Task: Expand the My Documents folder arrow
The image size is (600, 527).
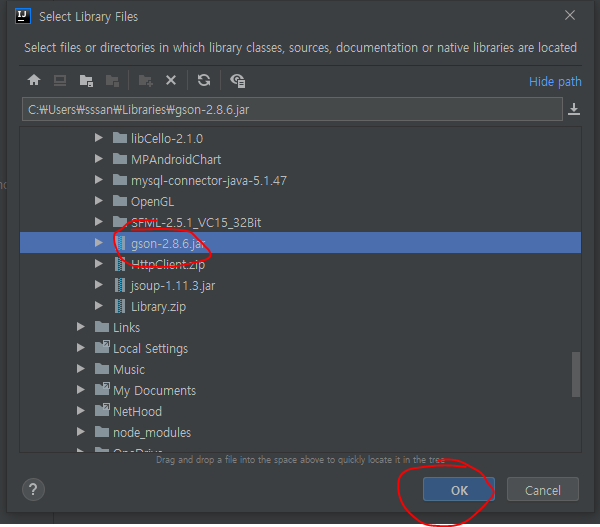Action: pos(81,390)
